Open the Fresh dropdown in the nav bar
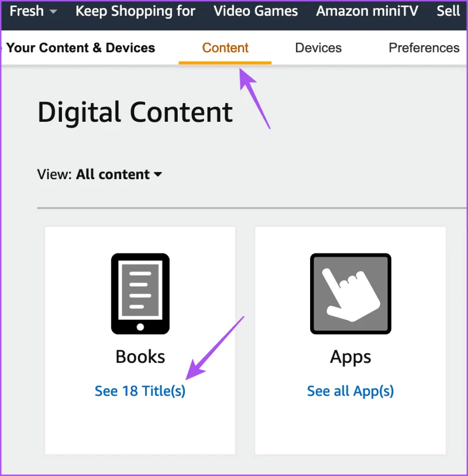The width and height of the screenshot is (468, 476). tap(33, 11)
